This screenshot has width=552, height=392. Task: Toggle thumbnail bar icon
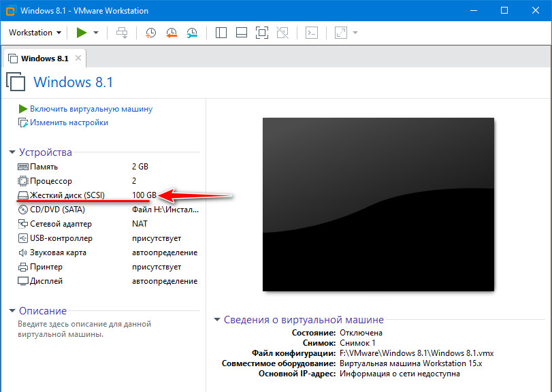click(x=242, y=33)
